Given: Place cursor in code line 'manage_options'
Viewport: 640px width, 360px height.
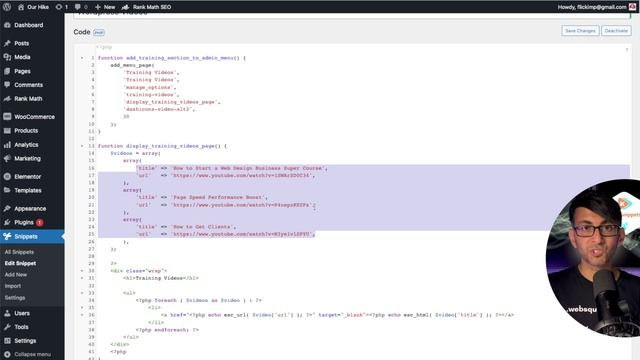Looking at the screenshot, I should (x=150, y=87).
